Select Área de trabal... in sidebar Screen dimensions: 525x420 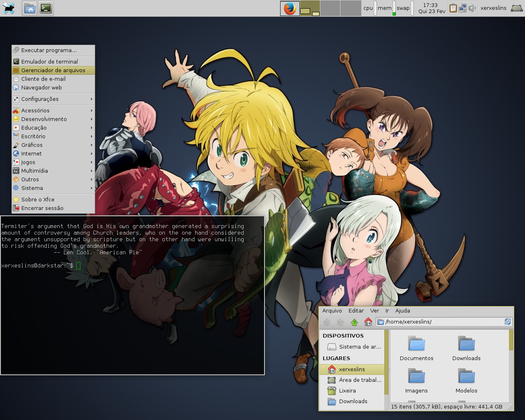point(352,380)
